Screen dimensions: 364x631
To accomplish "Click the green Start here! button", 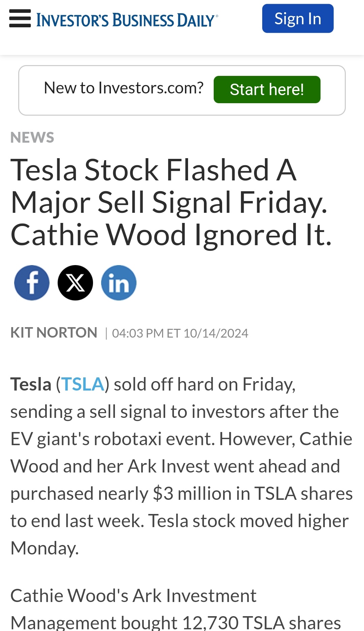I will point(267,89).
